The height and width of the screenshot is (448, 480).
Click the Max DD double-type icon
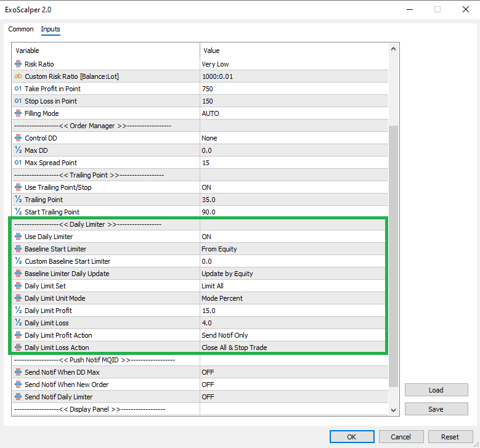click(x=18, y=150)
